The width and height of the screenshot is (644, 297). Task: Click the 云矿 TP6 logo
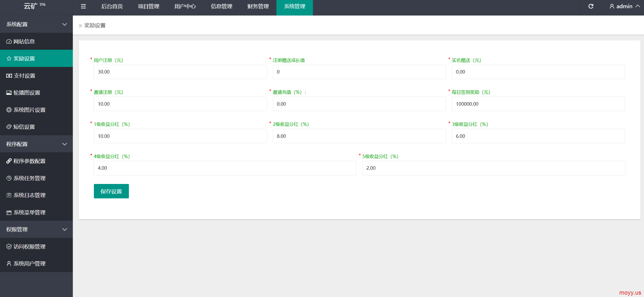(35, 6)
